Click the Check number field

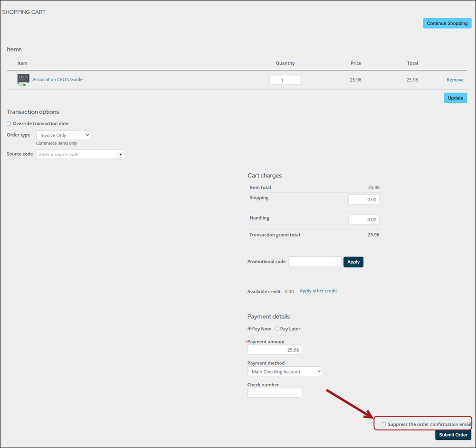pos(275,393)
